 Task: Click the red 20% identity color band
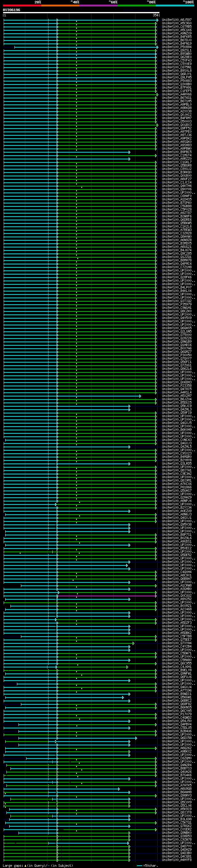(22, 6)
